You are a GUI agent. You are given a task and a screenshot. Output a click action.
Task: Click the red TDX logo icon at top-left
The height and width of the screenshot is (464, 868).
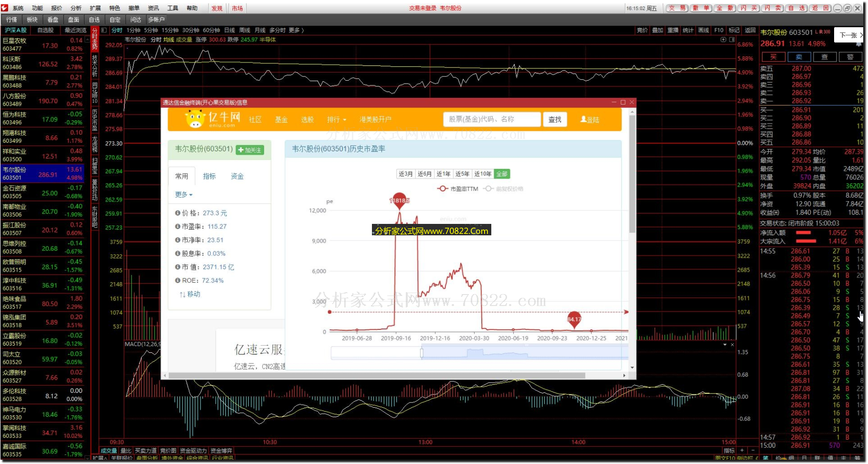point(5,8)
